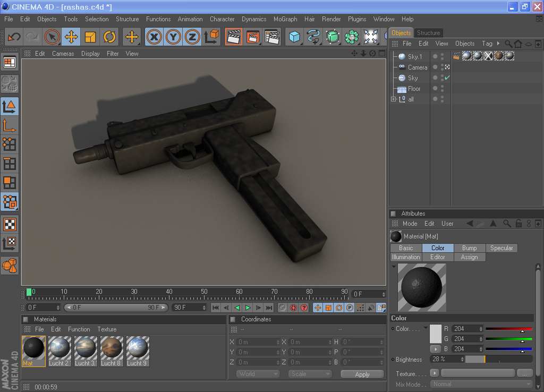
Task: Click the viewport rotate camera icon
Action: pyautogui.click(x=372, y=54)
